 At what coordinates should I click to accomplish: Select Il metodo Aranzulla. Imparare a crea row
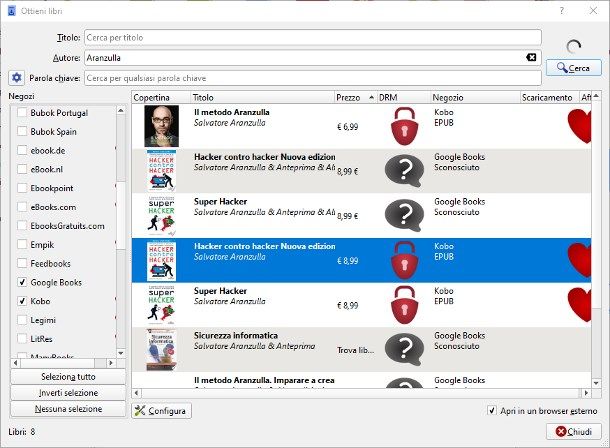361,380
